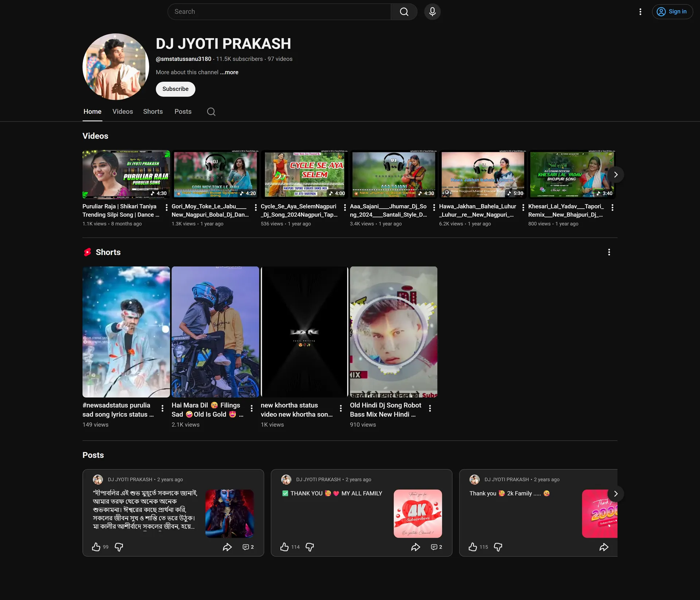Open Shorts section three-dot options menu

609,252
